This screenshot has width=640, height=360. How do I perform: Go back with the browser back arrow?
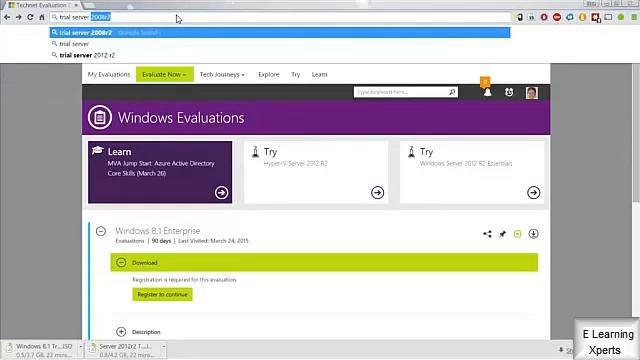[7, 17]
